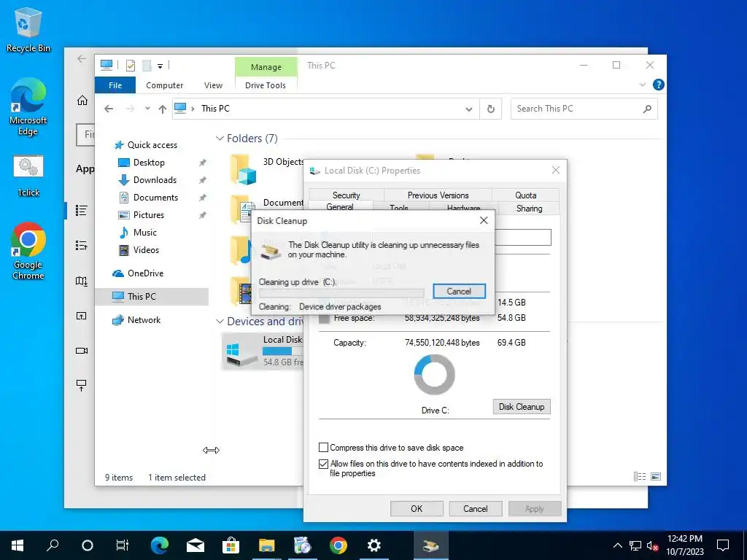Open Recycle Bin desktop icon

click(28, 29)
